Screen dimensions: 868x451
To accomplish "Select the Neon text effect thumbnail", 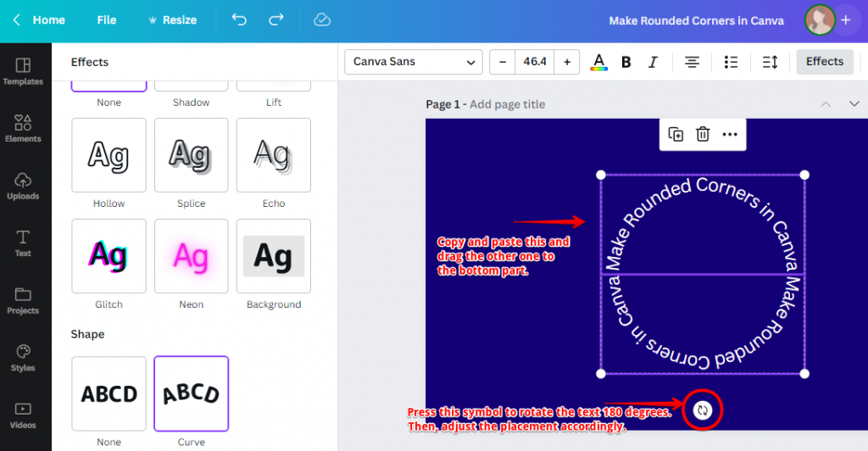I will tap(191, 256).
